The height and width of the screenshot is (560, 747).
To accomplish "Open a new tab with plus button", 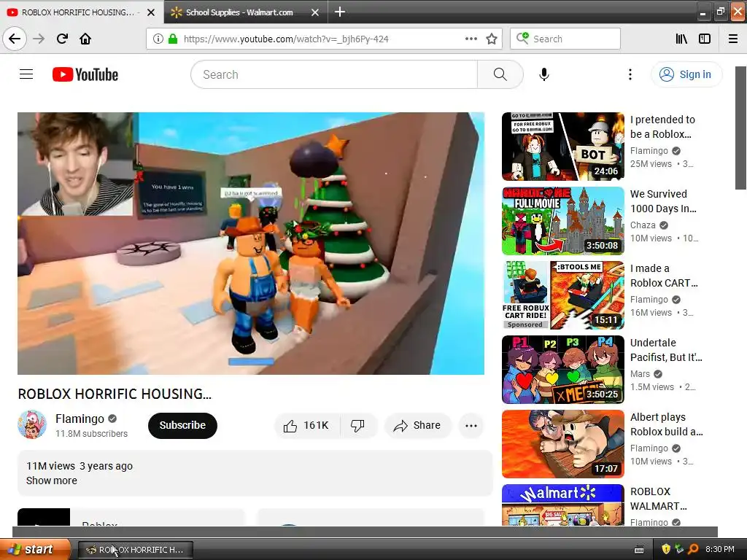I will click(x=340, y=12).
